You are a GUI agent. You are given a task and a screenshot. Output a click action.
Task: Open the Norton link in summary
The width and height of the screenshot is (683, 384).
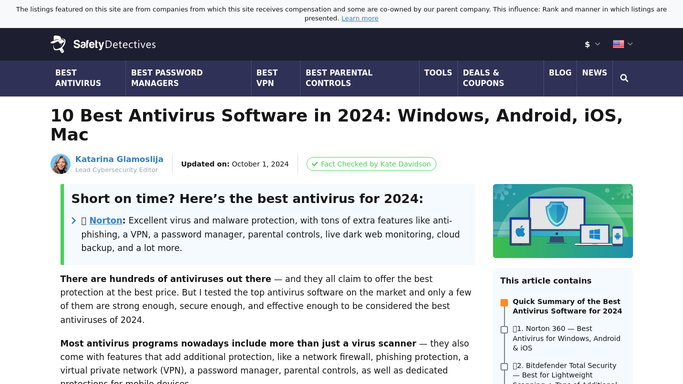pos(106,221)
